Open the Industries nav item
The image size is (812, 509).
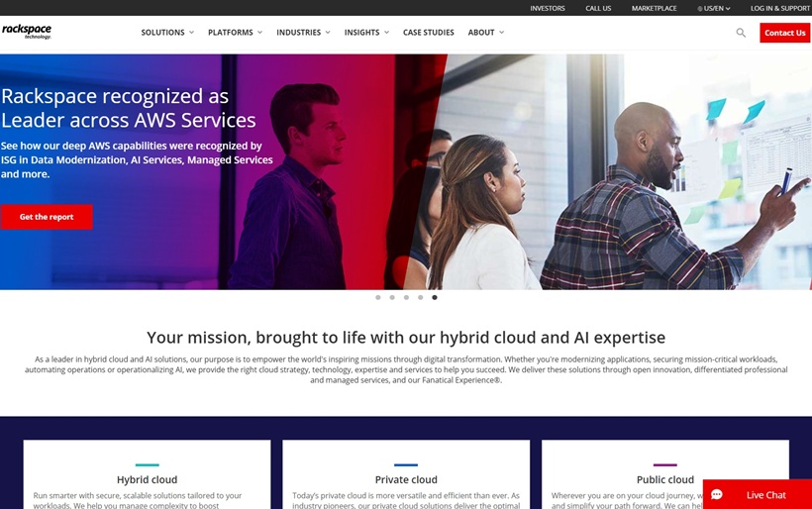point(299,32)
